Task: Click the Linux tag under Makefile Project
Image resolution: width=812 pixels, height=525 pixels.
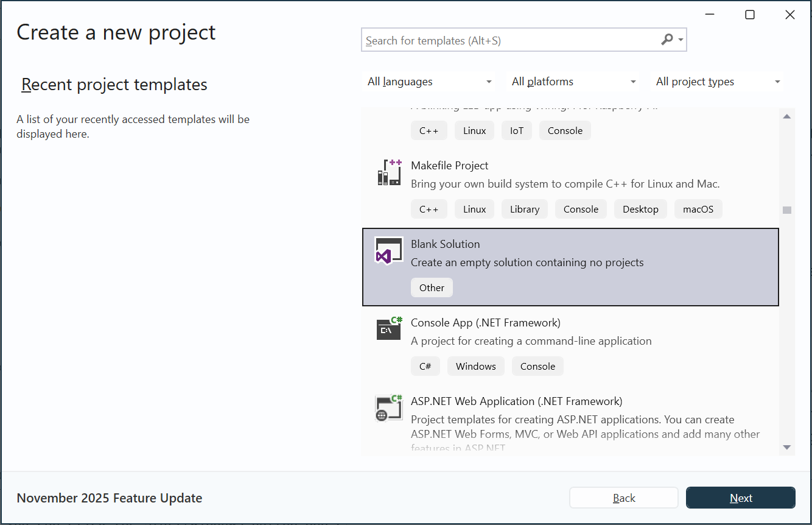Action: (x=474, y=209)
